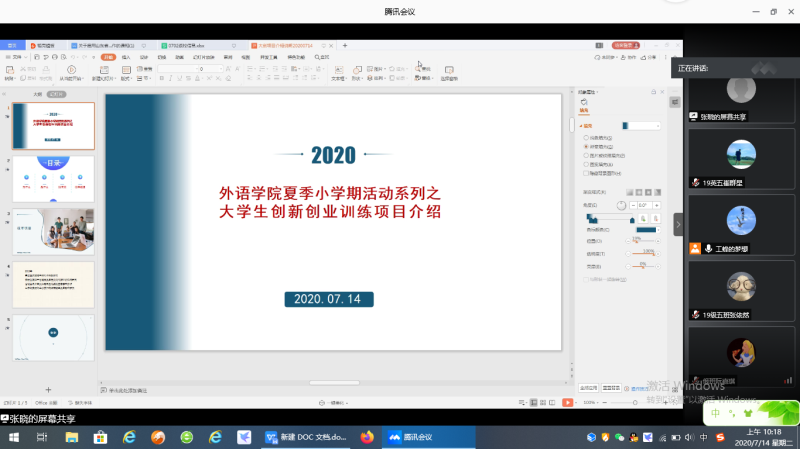Click the new tab plus icon in WPS

(345, 45)
